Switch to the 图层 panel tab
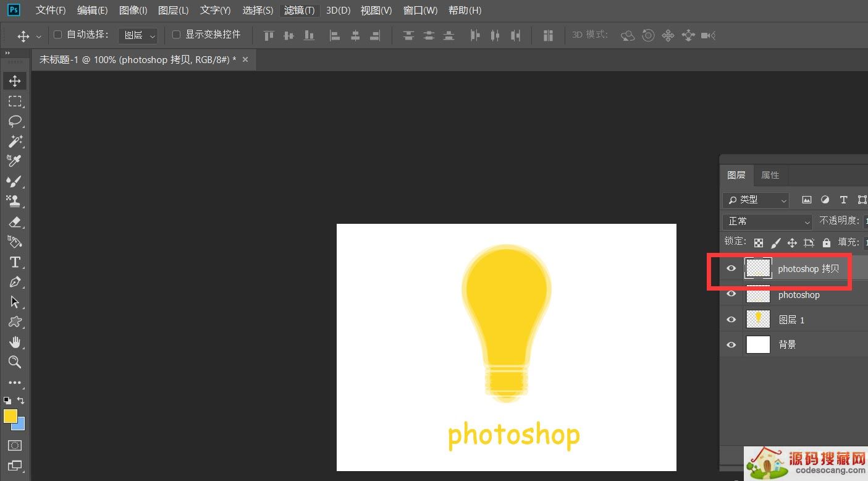This screenshot has width=868, height=481. [736, 175]
